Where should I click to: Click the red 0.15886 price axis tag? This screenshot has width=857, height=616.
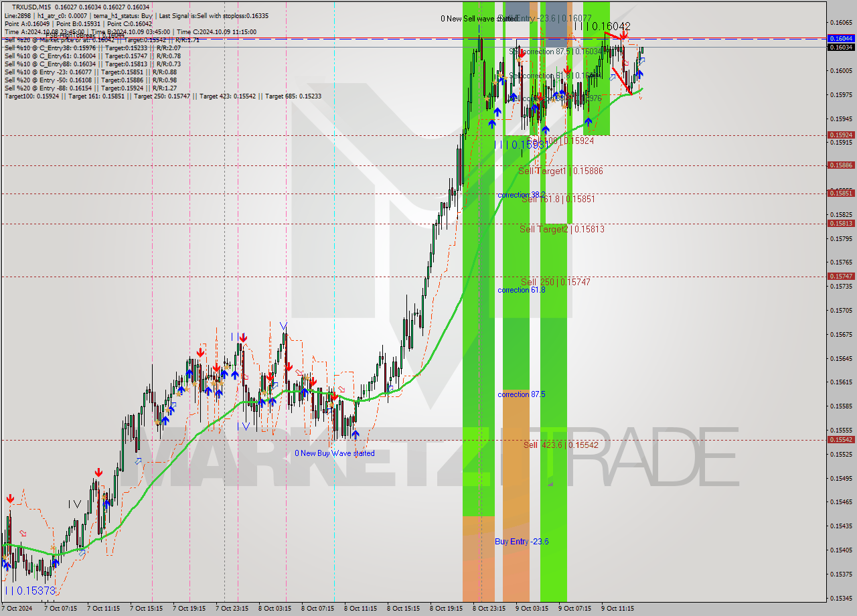click(841, 165)
